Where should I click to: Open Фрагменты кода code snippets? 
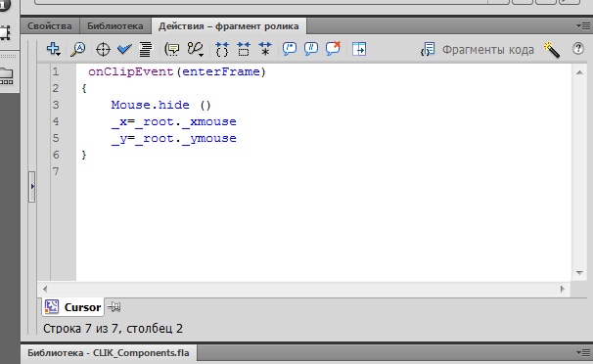478,50
